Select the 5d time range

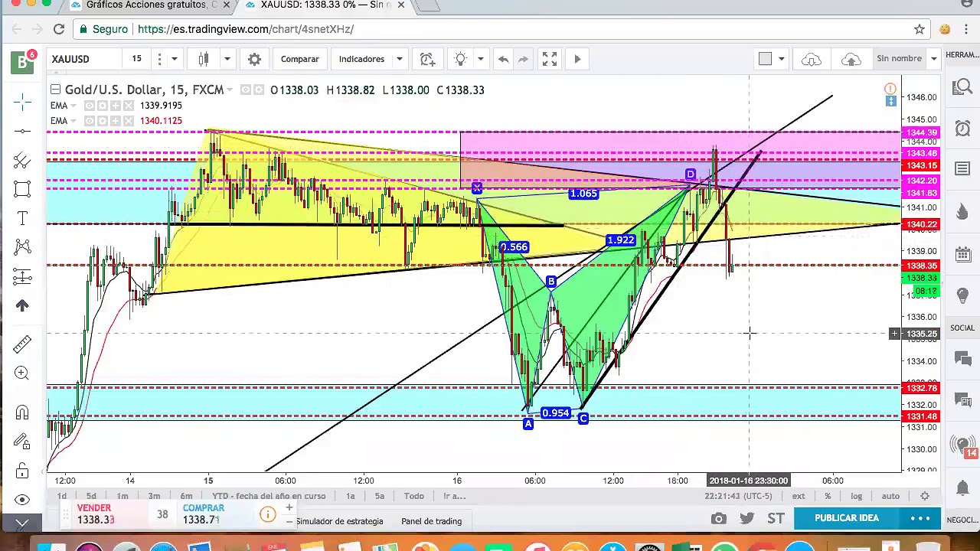91,496
